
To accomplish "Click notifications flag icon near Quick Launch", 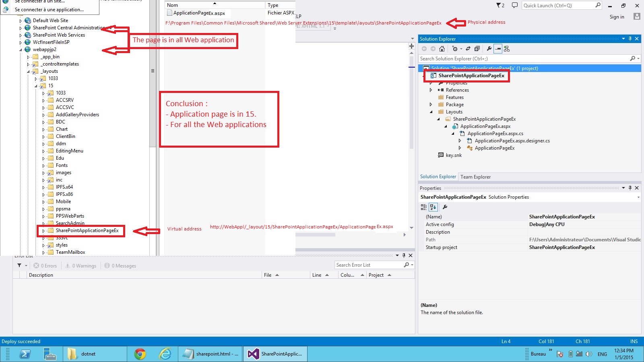I will pos(500,5).
